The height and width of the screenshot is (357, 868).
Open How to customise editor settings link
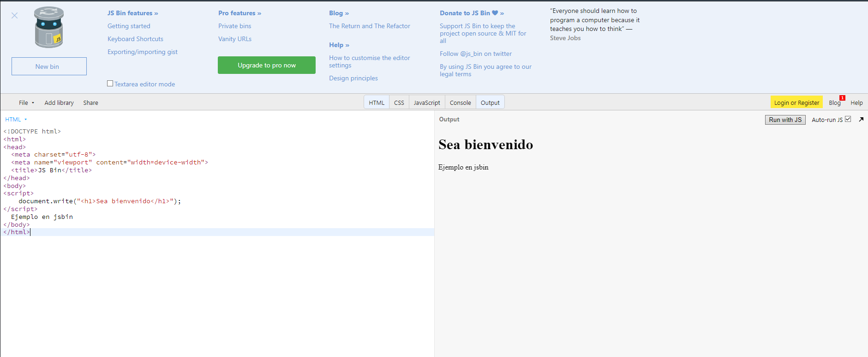click(x=370, y=61)
